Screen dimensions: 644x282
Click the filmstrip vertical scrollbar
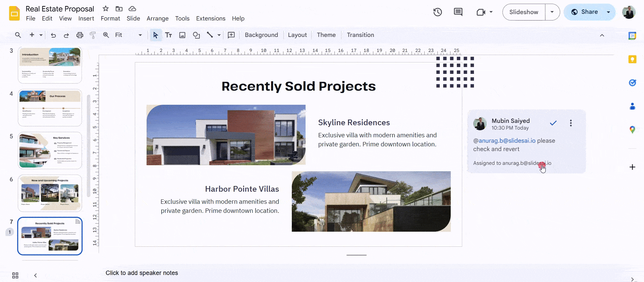tap(89, 146)
